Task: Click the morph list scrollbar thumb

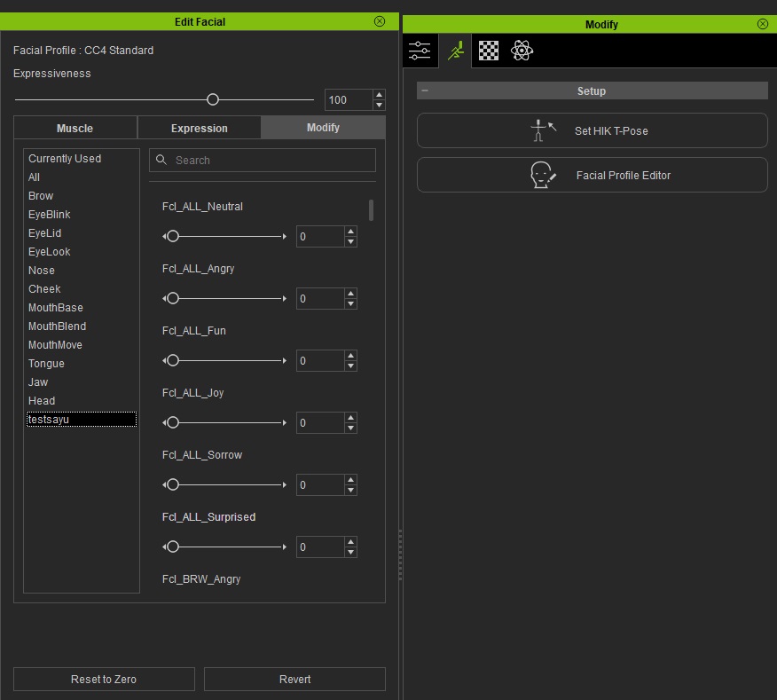Action: click(371, 210)
